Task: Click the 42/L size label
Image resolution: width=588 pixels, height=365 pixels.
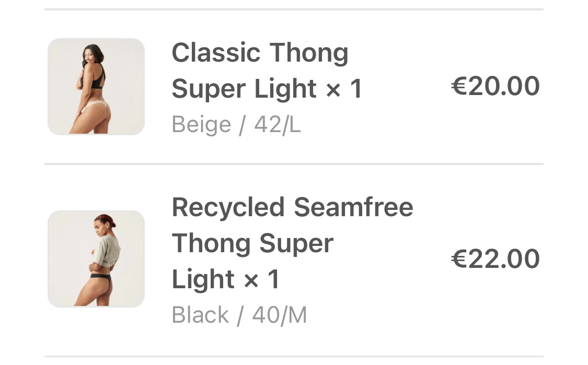Action: 278,124
